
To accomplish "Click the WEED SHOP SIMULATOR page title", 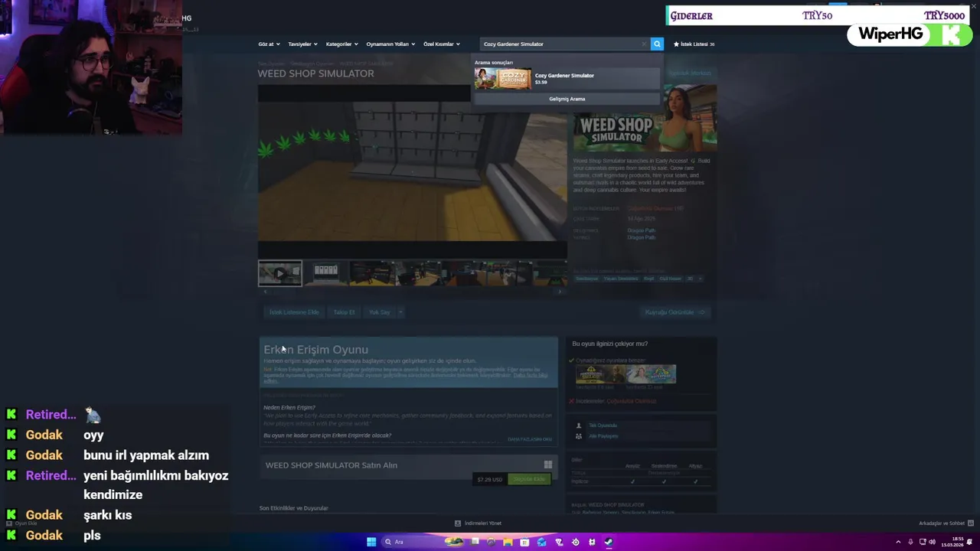I will pyautogui.click(x=315, y=73).
